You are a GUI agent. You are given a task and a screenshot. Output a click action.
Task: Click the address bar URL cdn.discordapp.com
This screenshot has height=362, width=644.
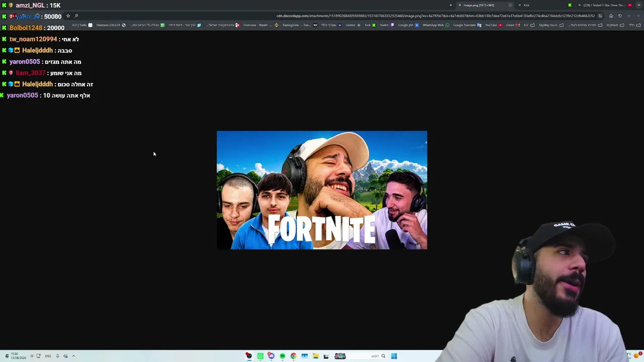436,16
